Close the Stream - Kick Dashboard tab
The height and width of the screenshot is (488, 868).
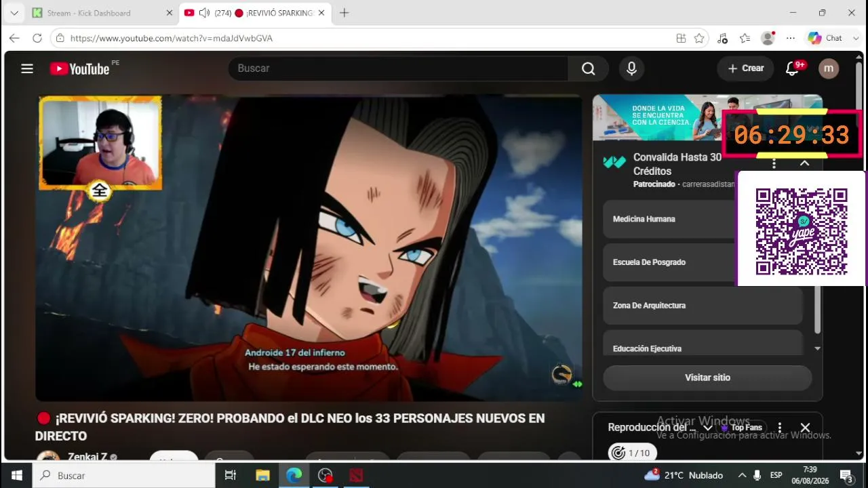click(170, 13)
